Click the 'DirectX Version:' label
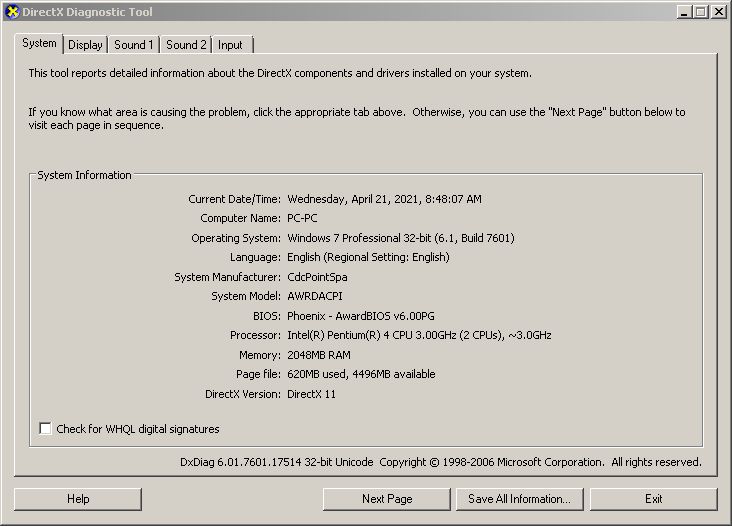 point(243,394)
